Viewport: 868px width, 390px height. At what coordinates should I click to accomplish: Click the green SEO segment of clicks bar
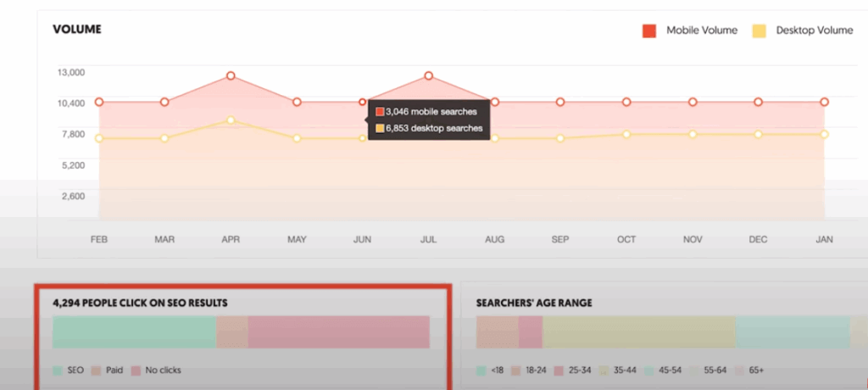134,331
